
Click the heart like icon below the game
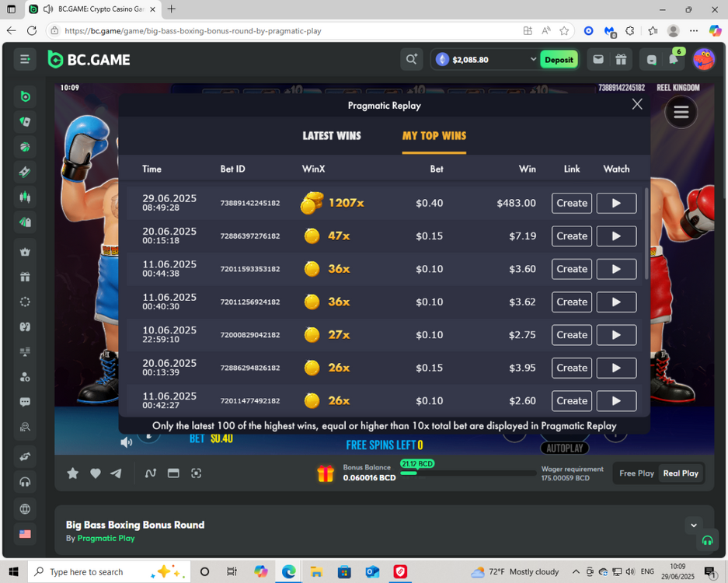[95, 473]
